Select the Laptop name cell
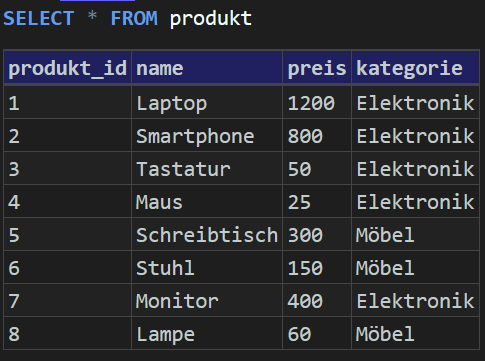 [x=207, y=103]
